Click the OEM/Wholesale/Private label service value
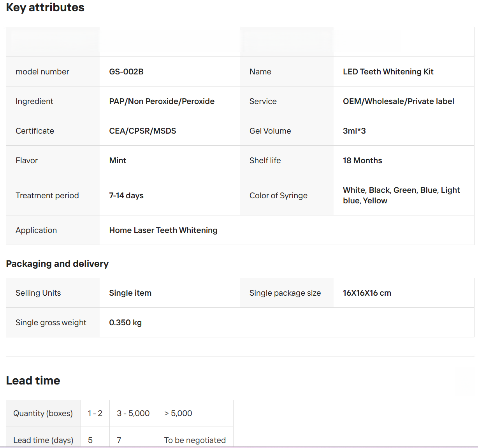This screenshot has width=478, height=448. 398,101
